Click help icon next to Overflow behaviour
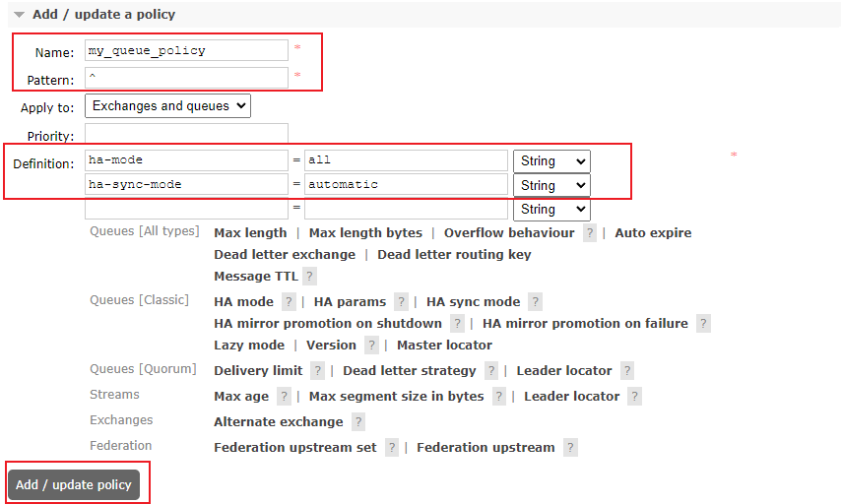This screenshot has height=504, width=841. 590,233
